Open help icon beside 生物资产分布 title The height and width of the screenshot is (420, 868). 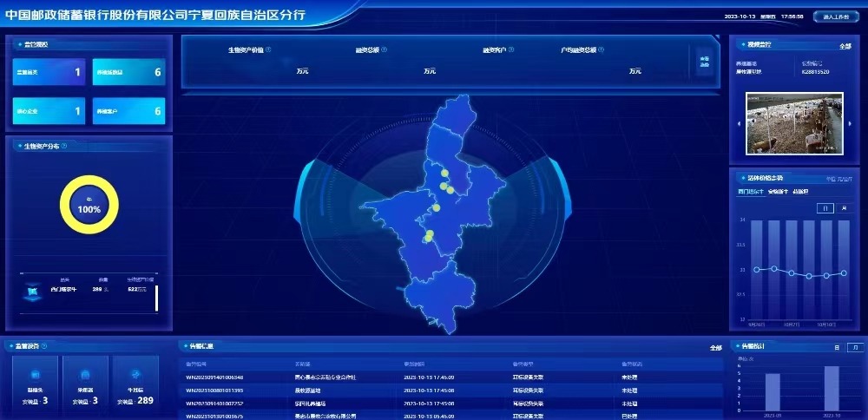click(x=64, y=146)
